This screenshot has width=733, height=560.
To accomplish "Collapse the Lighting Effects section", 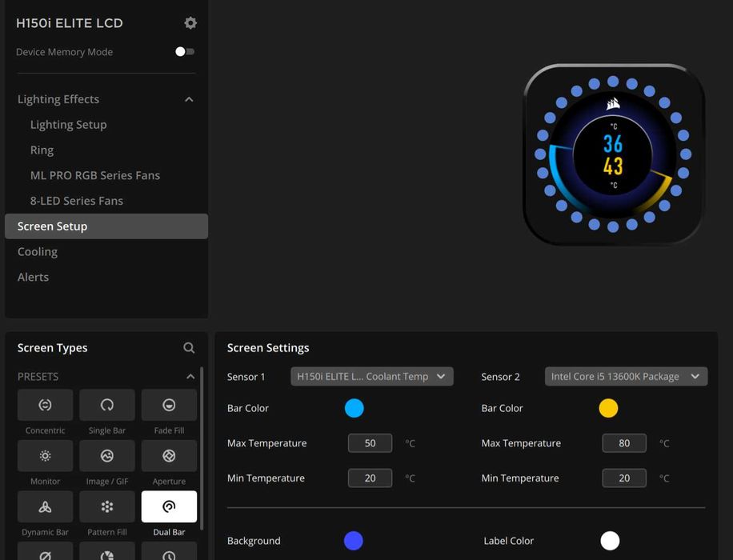I will (189, 99).
